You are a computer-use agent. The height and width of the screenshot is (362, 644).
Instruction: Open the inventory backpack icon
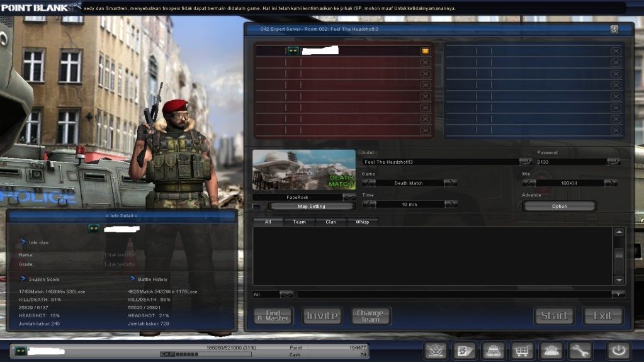(494, 351)
